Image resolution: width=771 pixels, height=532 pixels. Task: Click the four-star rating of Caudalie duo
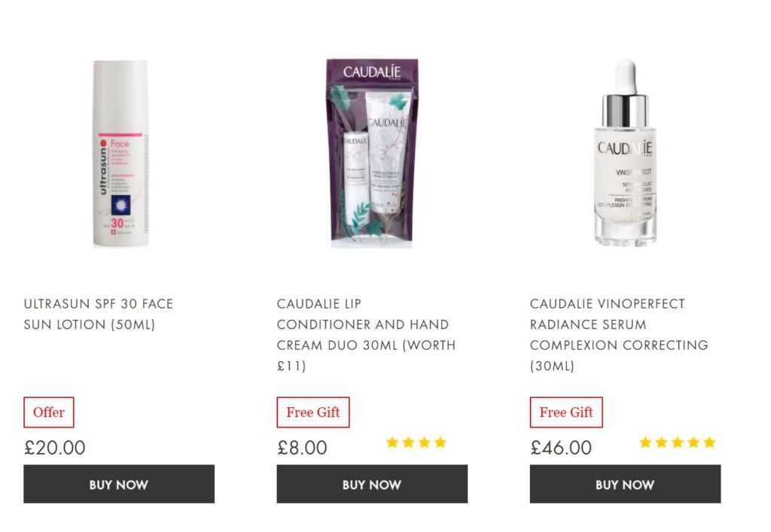pyautogui.click(x=416, y=442)
